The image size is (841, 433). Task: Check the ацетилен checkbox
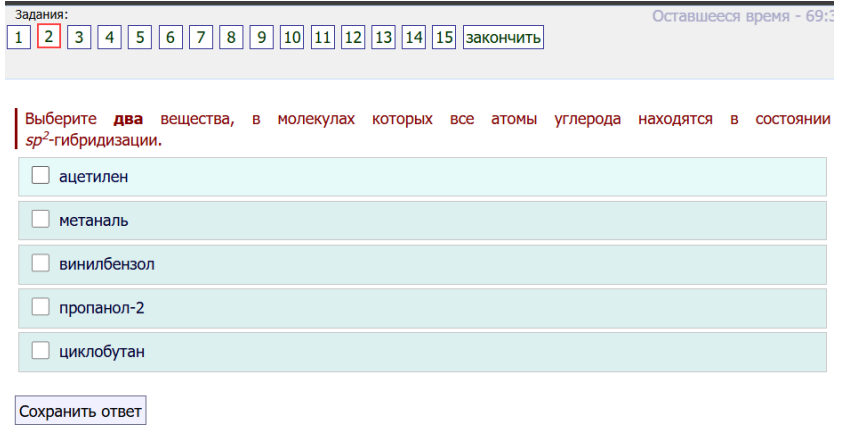[x=41, y=176]
